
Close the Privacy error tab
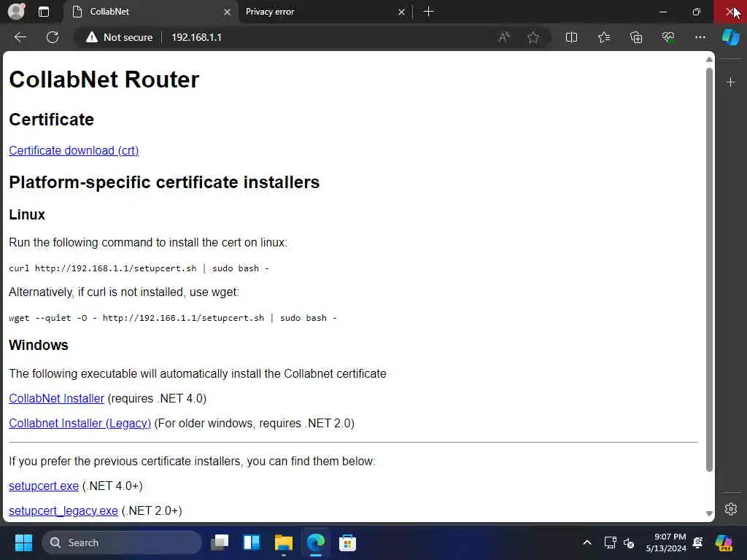point(402,12)
